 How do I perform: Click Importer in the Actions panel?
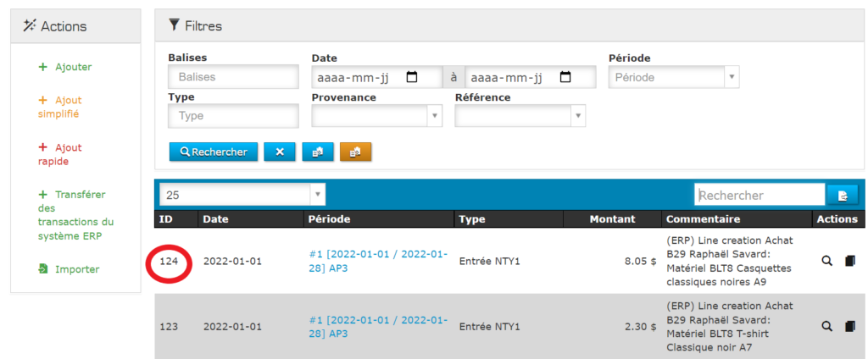tap(70, 269)
